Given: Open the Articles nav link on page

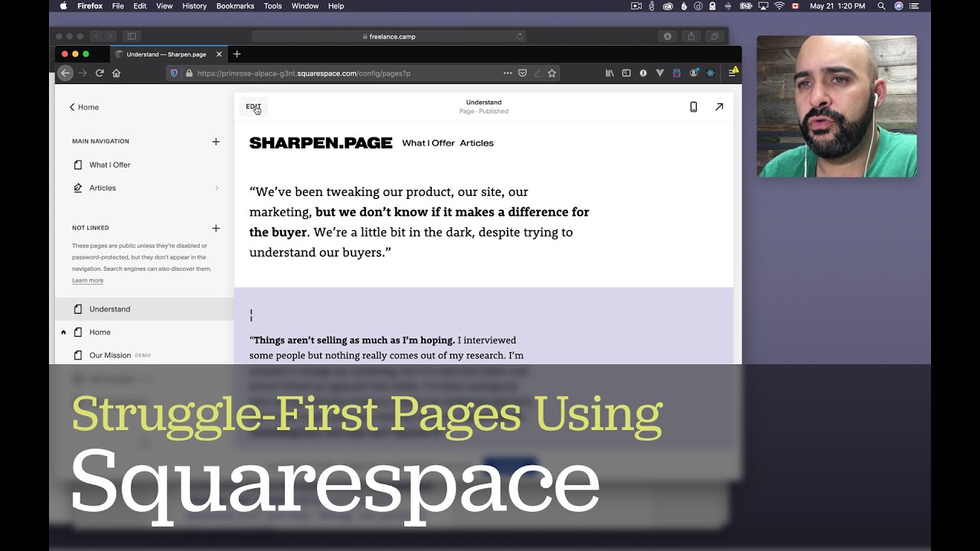Looking at the screenshot, I should (x=476, y=143).
